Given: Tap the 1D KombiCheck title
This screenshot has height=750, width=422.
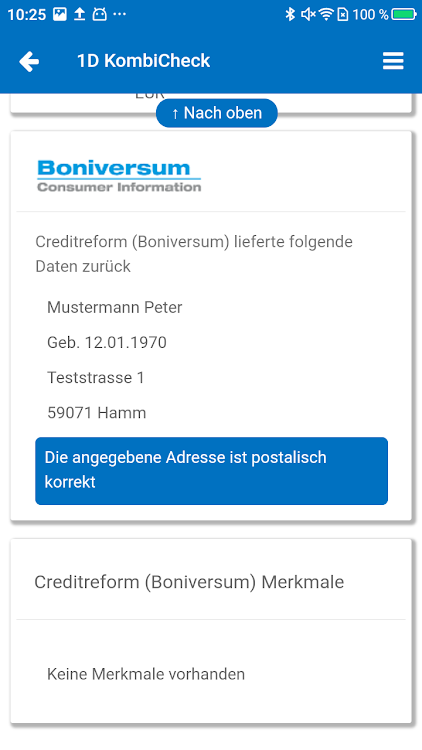Looking at the screenshot, I should [144, 61].
